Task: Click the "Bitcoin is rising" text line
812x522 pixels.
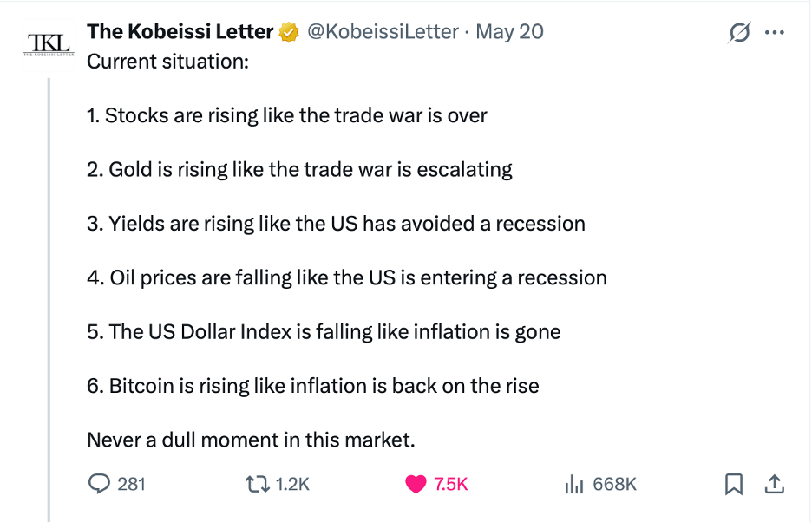Action: [x=313, y=386]
